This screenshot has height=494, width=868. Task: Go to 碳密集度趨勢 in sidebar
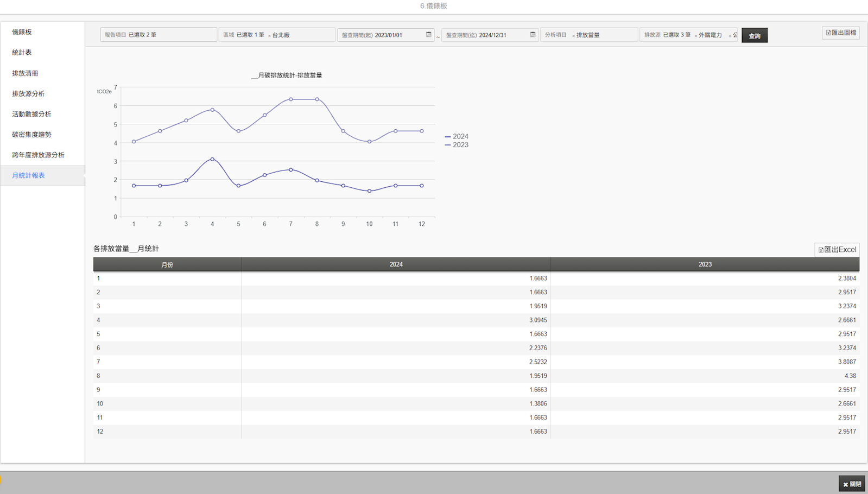point(31,135)
